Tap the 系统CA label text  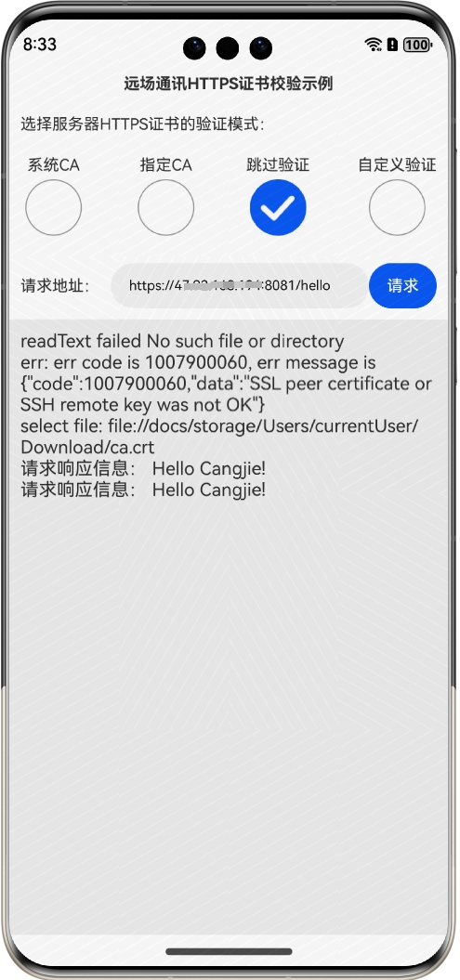tap(54, 165)
